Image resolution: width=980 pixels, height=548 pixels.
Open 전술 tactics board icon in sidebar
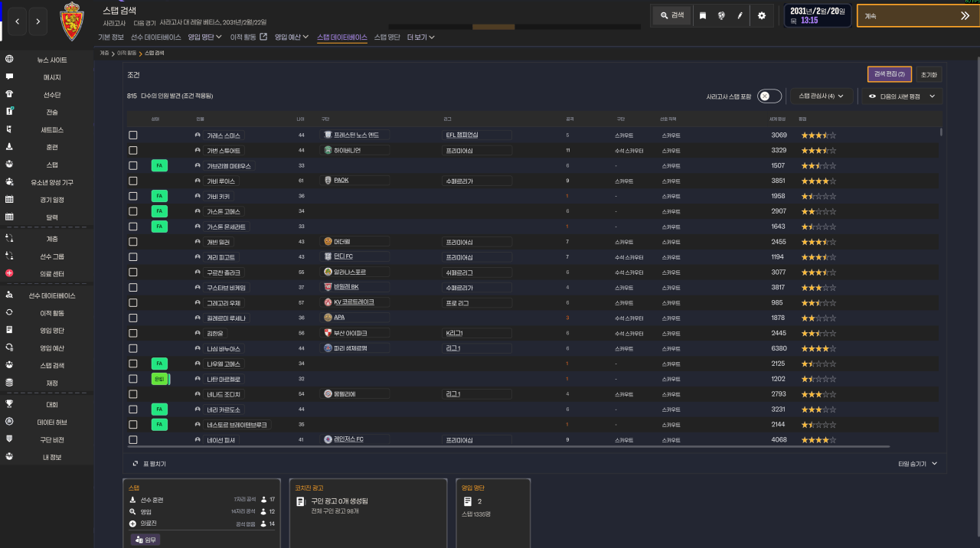tap(9, 112)
